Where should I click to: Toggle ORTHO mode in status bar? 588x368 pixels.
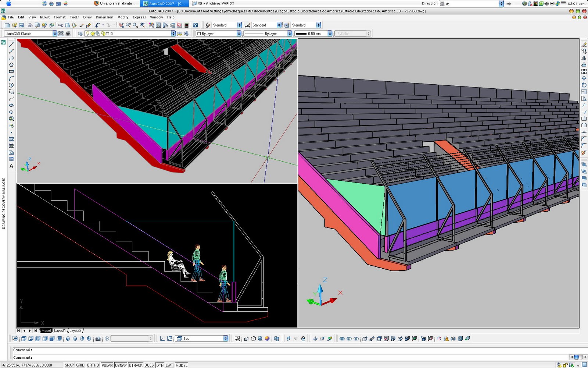(x=93, y=365)
